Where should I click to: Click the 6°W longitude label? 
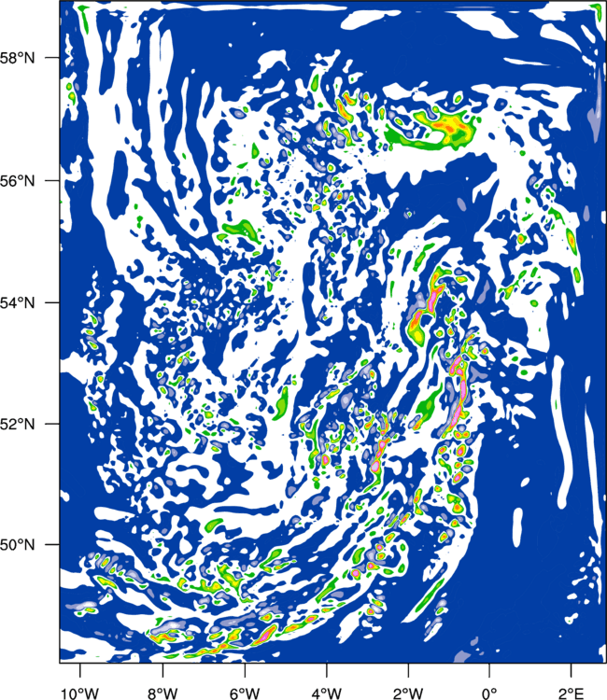point(245,693)
